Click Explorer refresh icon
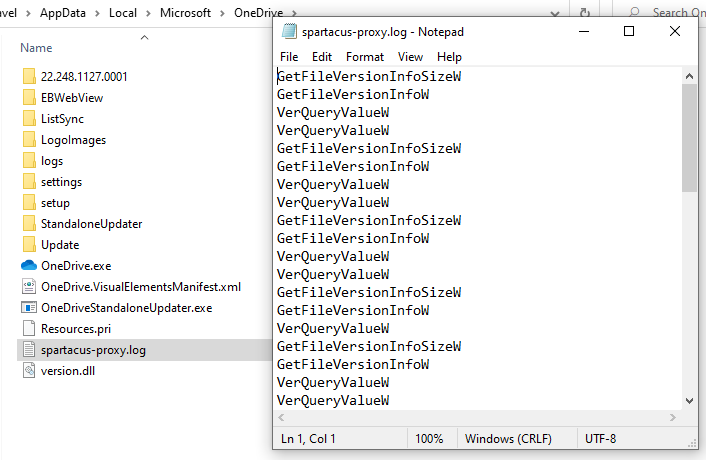706x460 pixels. coord(585,13)
